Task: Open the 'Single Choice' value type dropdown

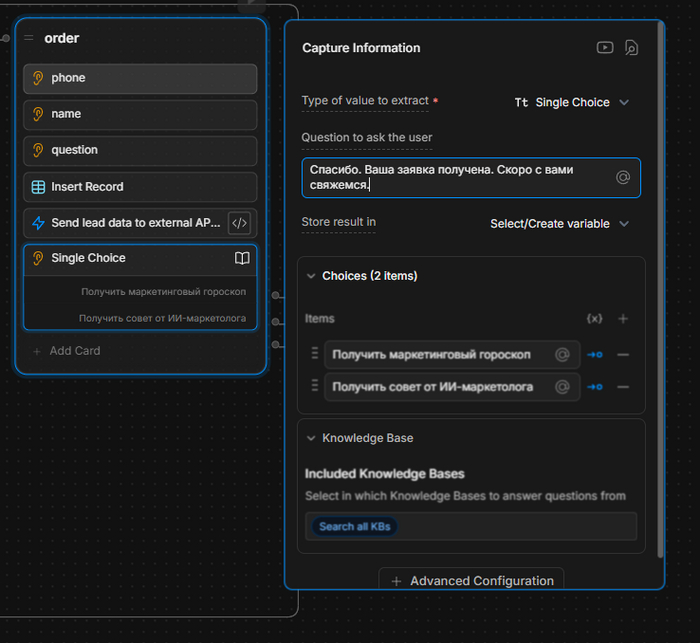Action: (572, 102)
